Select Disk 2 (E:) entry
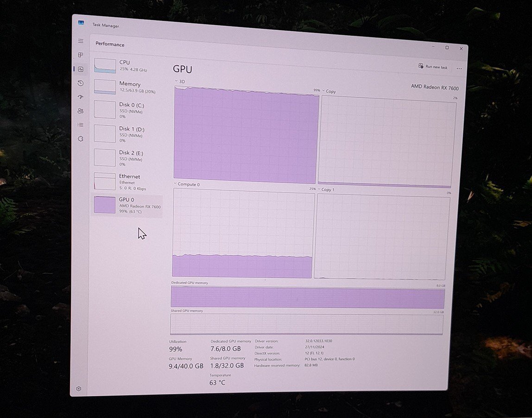Image resolution: width=532 pixels, height=418 pixels. click(128, 158)
